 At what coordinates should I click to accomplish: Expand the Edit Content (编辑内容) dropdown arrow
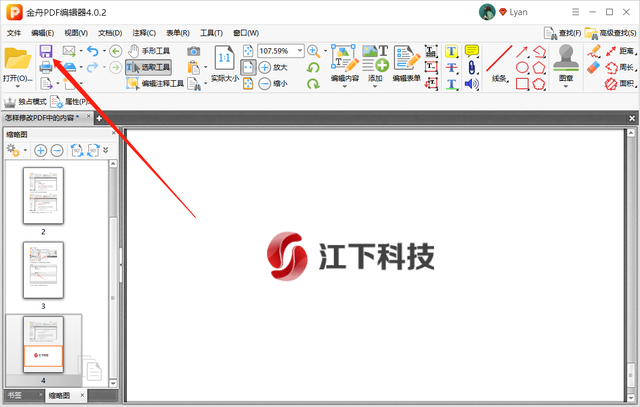(x=344, y=87)
